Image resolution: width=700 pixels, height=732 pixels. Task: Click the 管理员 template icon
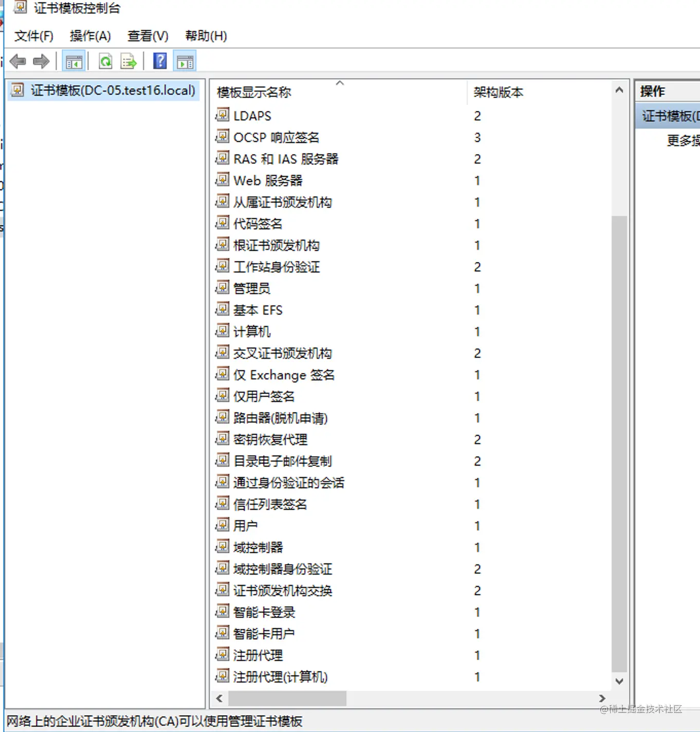coord(222,287)
